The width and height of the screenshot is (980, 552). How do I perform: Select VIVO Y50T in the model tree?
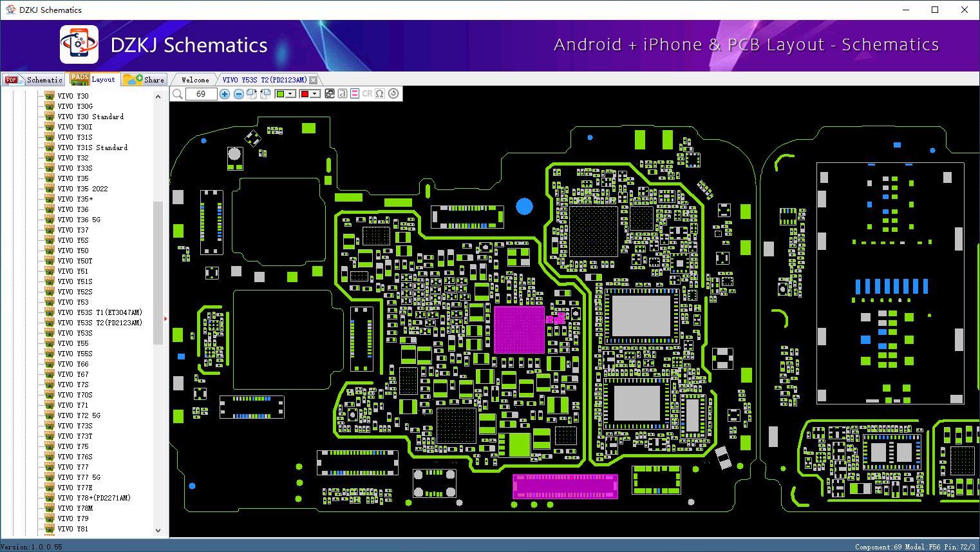coord(75,261)
